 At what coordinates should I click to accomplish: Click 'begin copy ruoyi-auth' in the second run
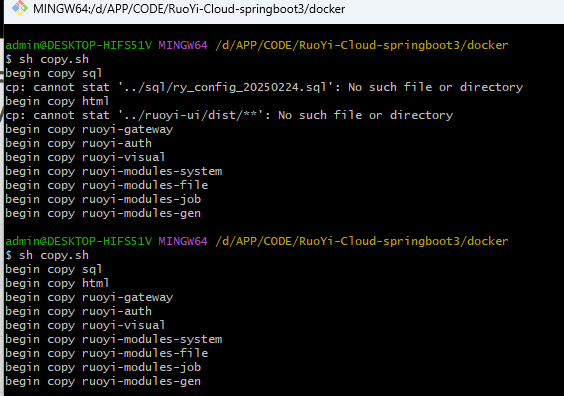tap(78, 311)
